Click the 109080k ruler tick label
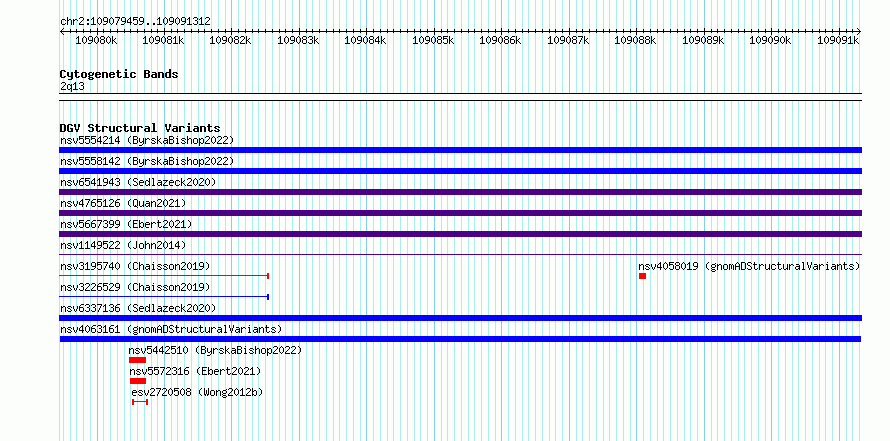Screen dimensions: 890x441 [x=96, y=40]
